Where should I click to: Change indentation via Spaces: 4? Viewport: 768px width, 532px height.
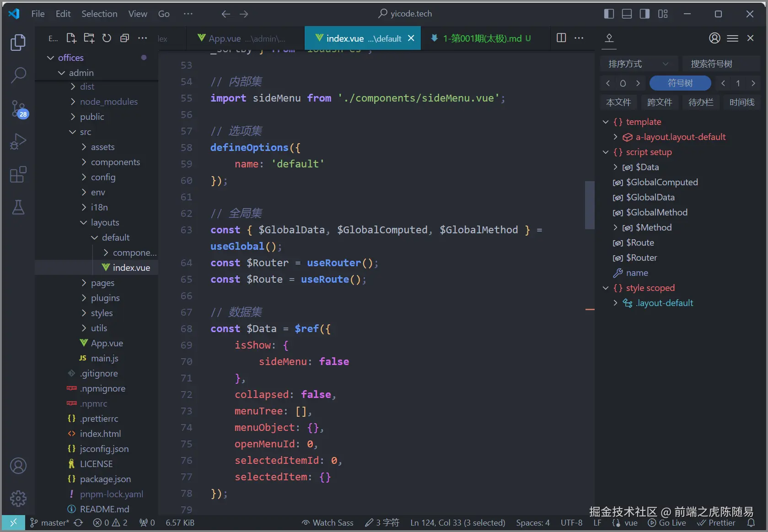(533, 522)
